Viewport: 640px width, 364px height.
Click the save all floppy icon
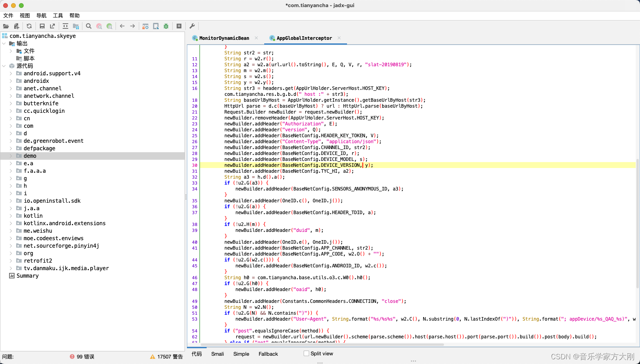pyautogui.click(x=42, y=26)
